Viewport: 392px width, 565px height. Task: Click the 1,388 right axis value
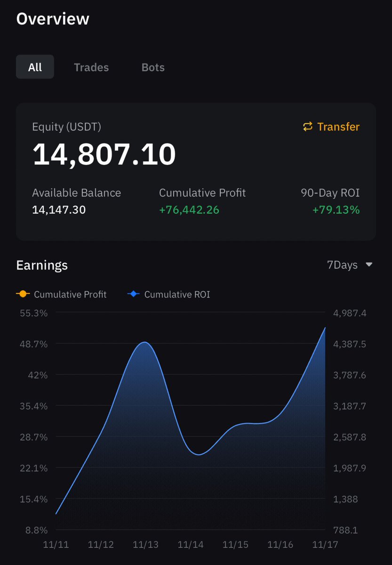345,499
